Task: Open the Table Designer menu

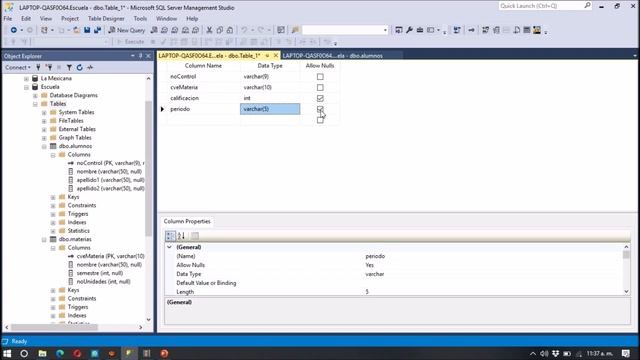Action: [106, 18]
